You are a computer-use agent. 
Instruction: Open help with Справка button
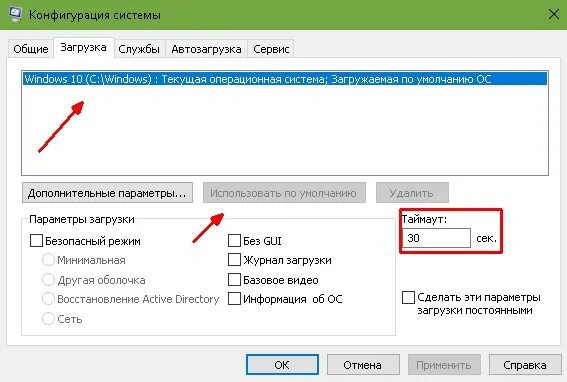tap(525, 365)
